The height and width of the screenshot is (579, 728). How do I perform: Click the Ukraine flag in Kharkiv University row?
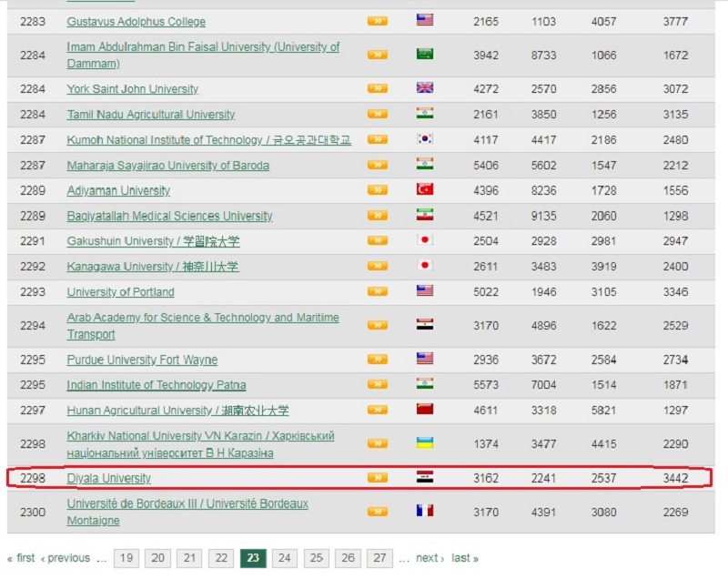[425, 442]
